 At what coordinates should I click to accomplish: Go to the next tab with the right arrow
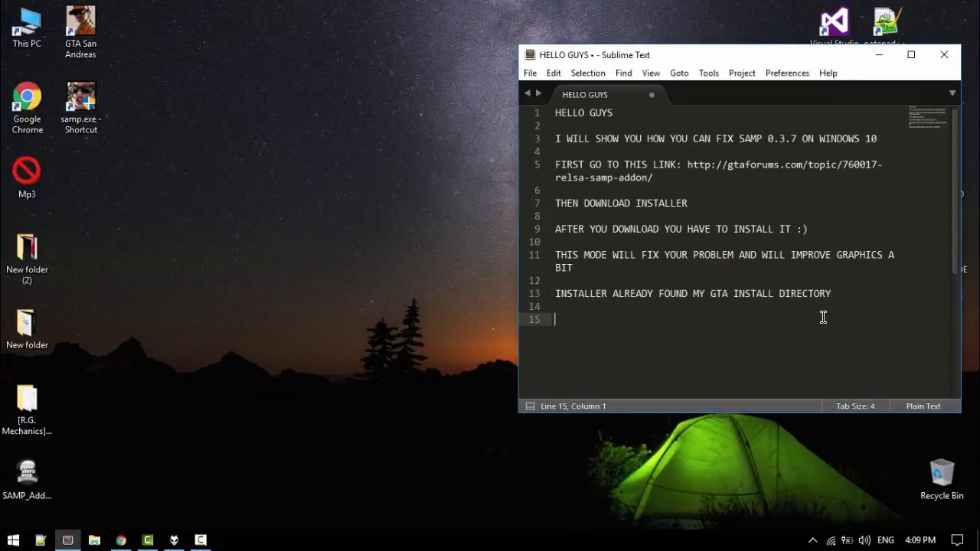pos(538,93)
